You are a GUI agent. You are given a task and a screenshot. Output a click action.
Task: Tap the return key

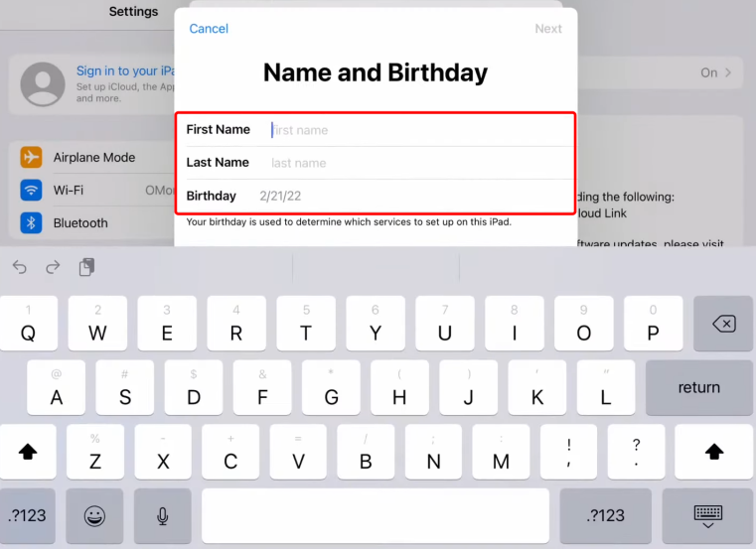tap(699, 387)
